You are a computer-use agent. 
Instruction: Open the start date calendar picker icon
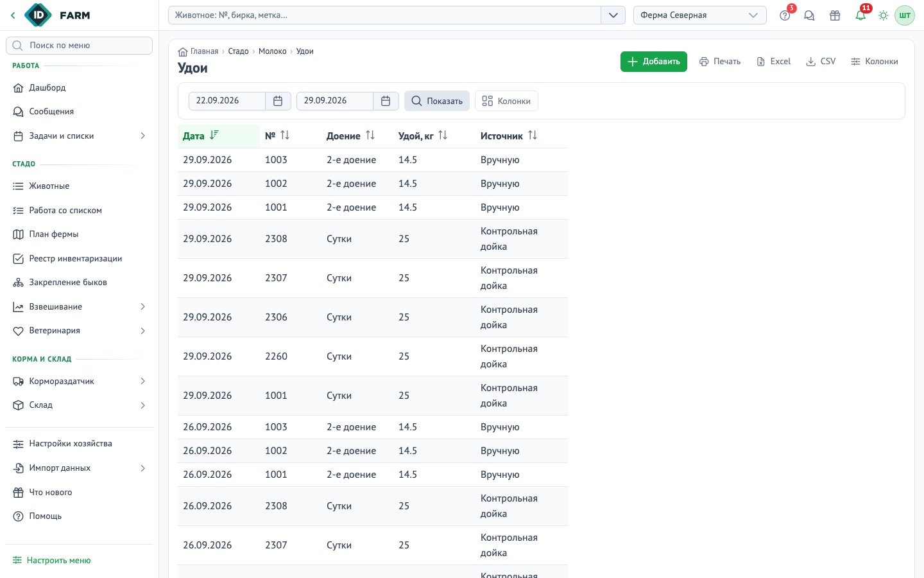coord(278,101)
